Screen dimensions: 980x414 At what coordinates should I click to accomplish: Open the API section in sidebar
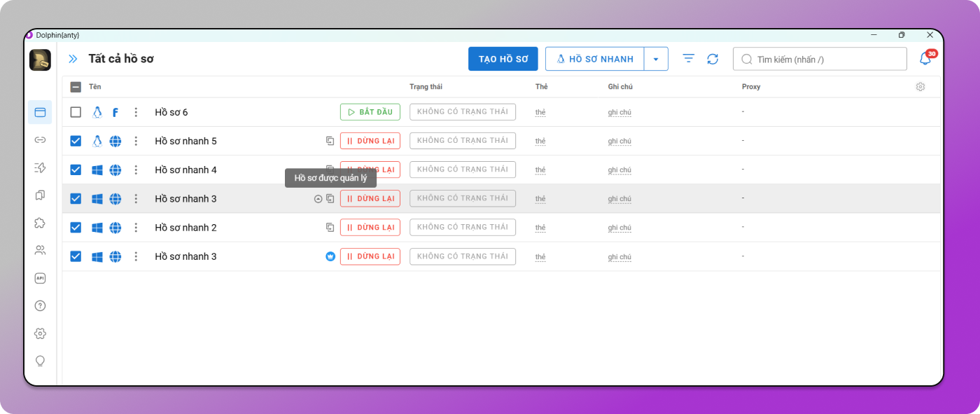point(40,278)
